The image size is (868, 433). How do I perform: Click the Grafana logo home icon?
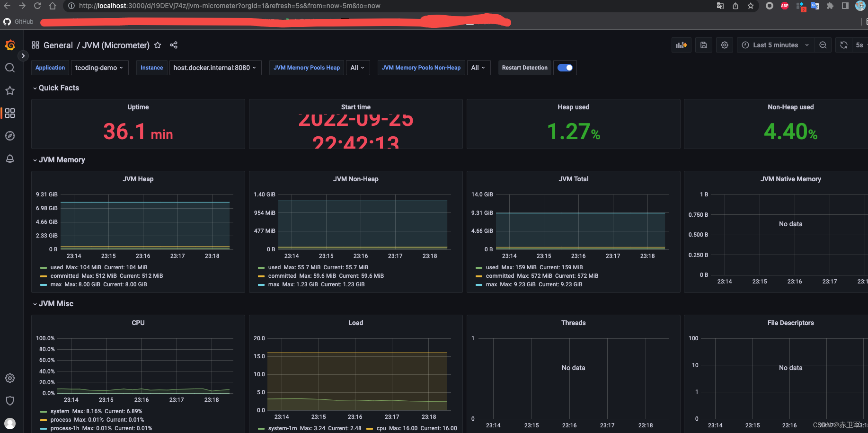[10, 45]
